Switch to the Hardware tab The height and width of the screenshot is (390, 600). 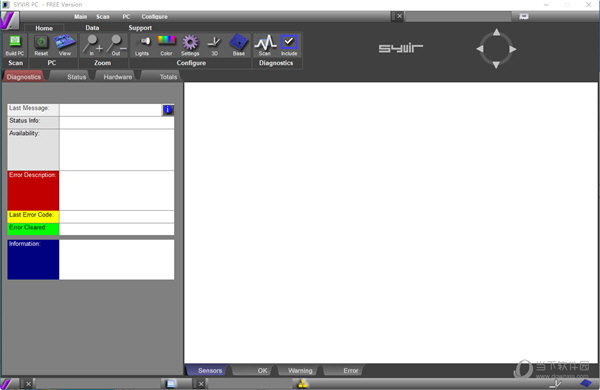[117, 77]
